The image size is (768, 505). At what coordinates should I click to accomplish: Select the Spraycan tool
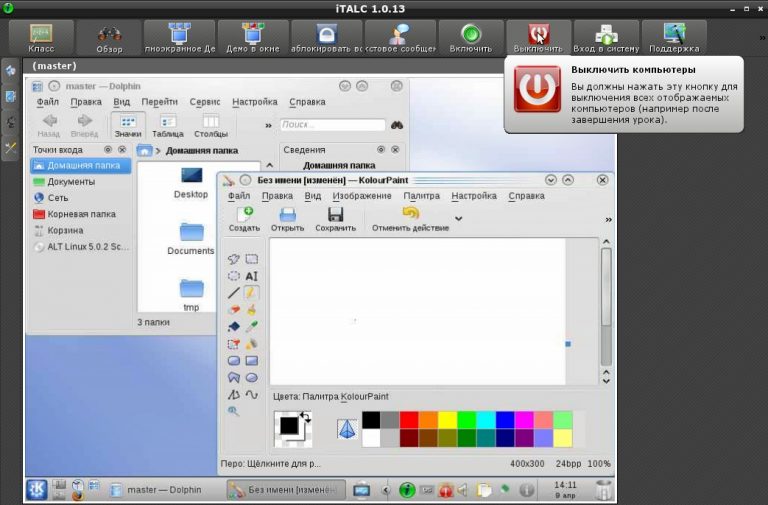[252, 344]
